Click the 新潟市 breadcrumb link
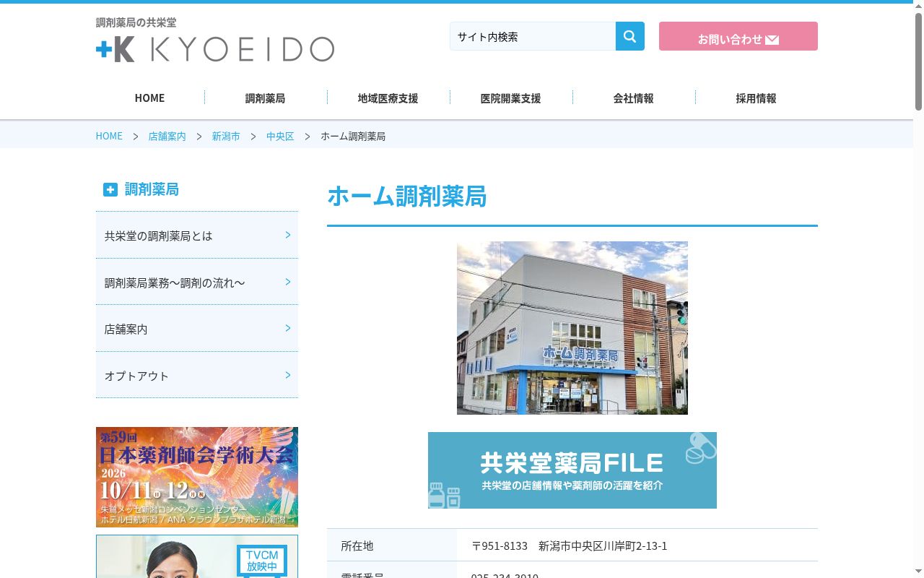Viewport: 924px width, 578px height. click(225, 136)
